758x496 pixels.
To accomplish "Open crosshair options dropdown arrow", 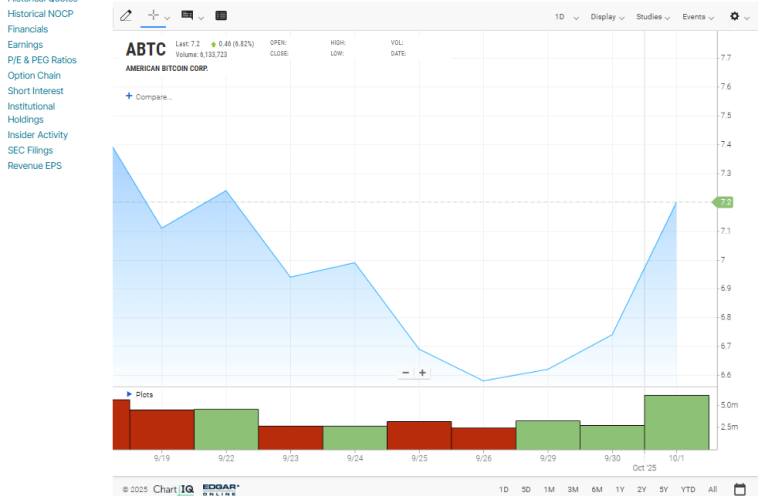I will coord(167,18).
